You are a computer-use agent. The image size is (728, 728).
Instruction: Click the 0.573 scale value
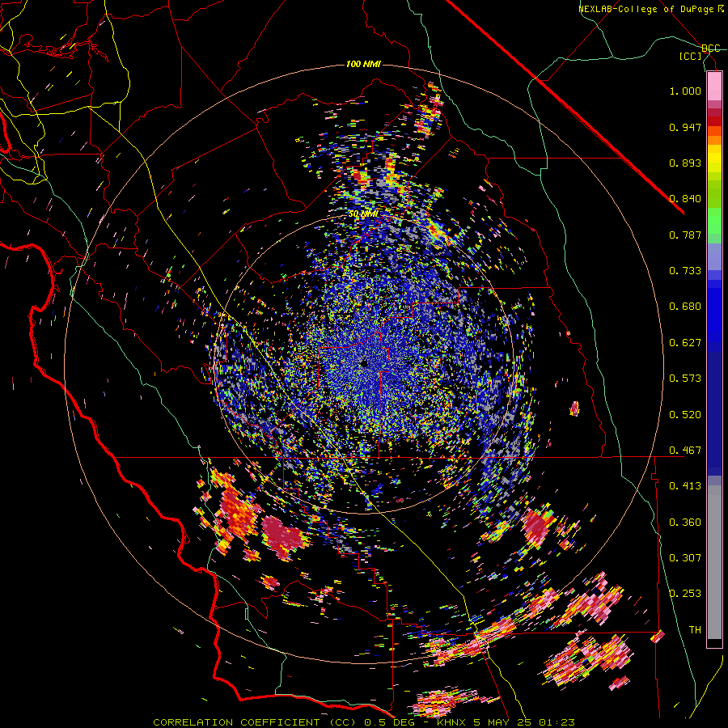tap(685, 379)
